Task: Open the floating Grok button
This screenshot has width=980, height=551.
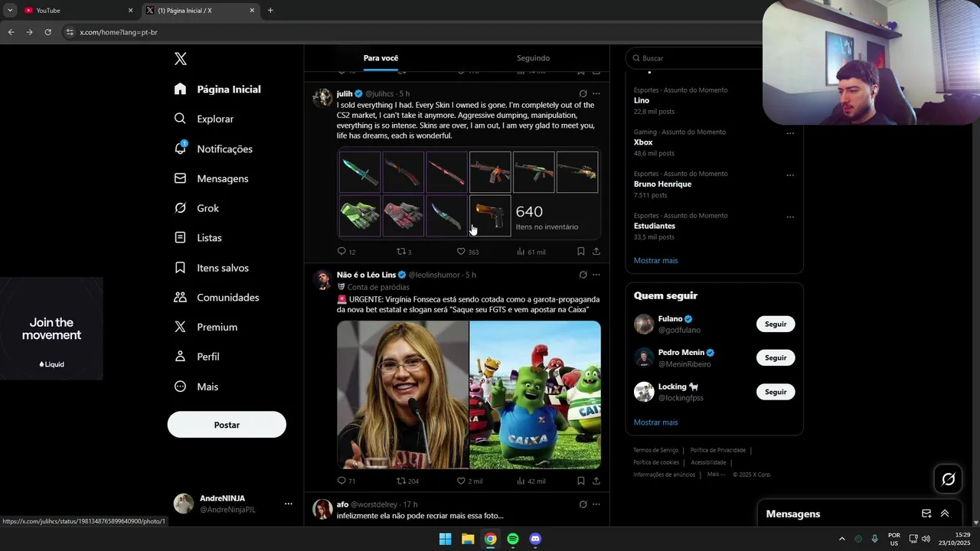Action: (x=949, y=479)
